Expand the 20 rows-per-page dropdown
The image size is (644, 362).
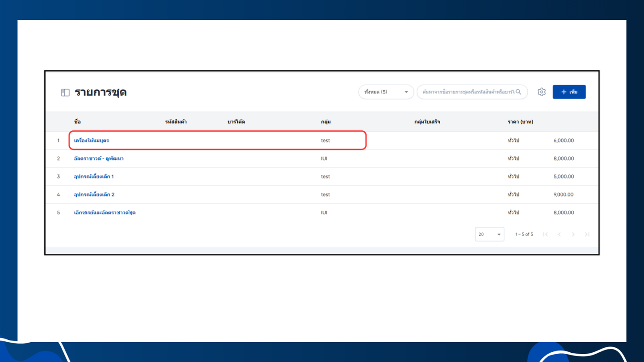click(489, 234)
